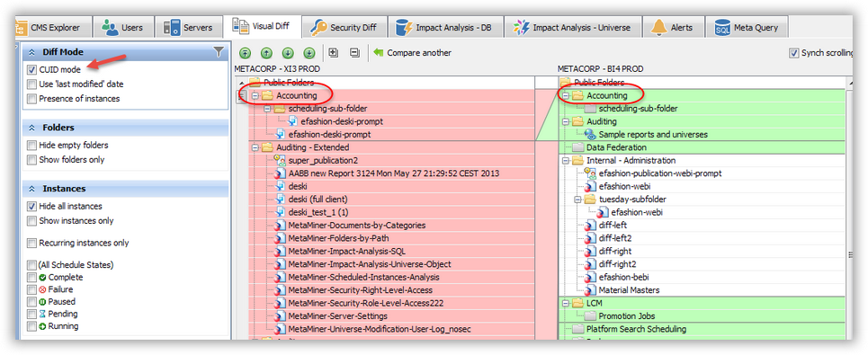
Task: Click the Compare another button
Action: tap(412, 53)
